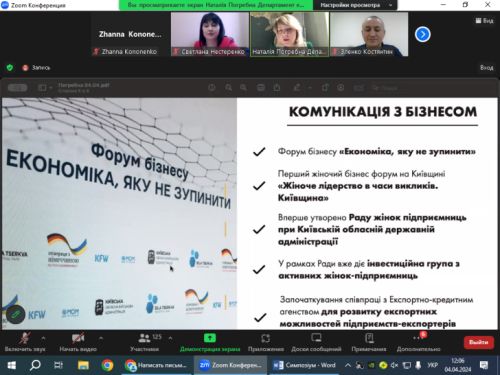
Task: Open Chrome tab Написать письмо in taskbar
Action: coord(156,365)
